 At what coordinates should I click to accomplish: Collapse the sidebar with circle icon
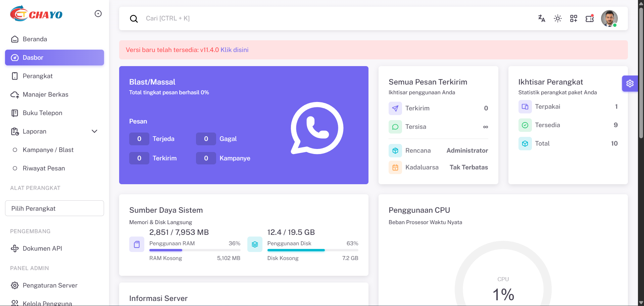pos(98,13)
